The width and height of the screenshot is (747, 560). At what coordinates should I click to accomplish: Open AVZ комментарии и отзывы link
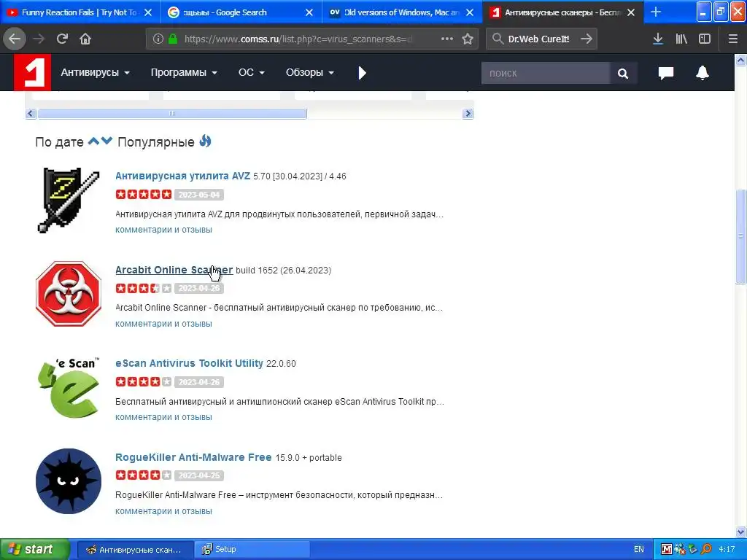[163, 230]
